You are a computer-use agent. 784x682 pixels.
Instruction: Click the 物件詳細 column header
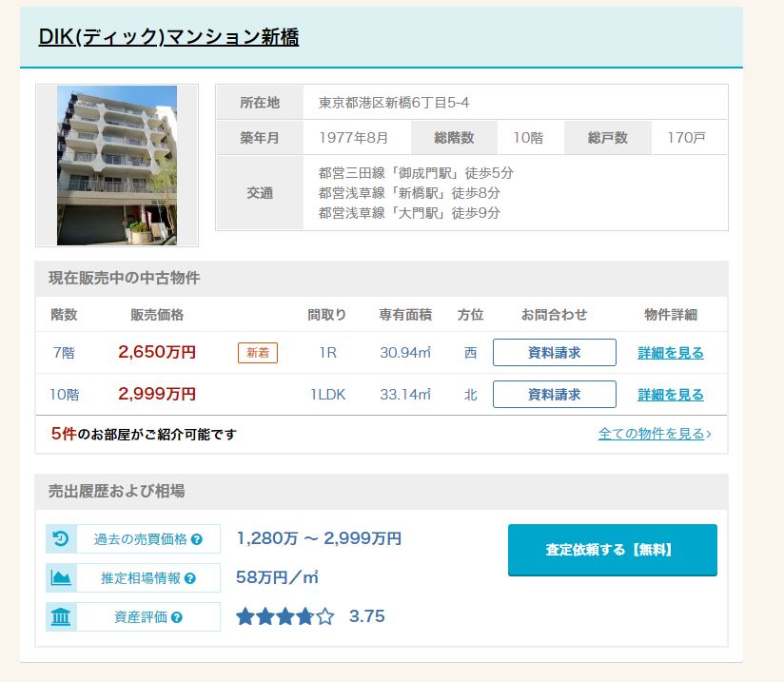coord(671,315)
